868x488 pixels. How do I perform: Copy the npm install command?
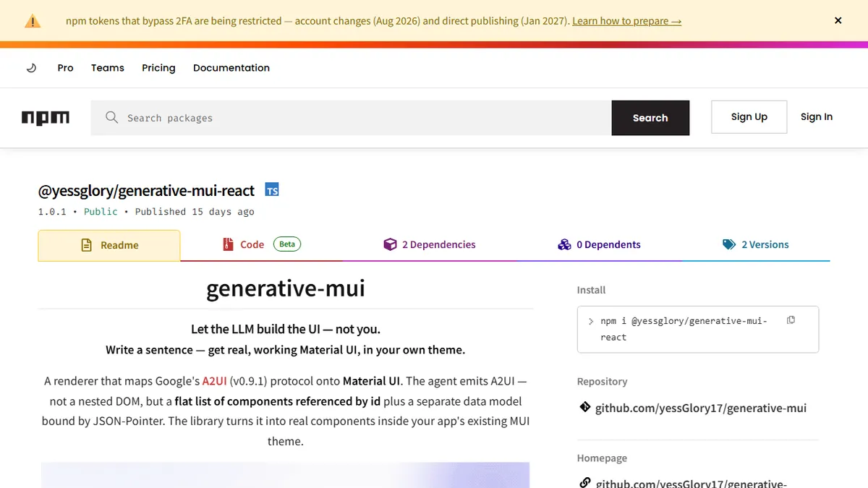(x=791, y=320)
